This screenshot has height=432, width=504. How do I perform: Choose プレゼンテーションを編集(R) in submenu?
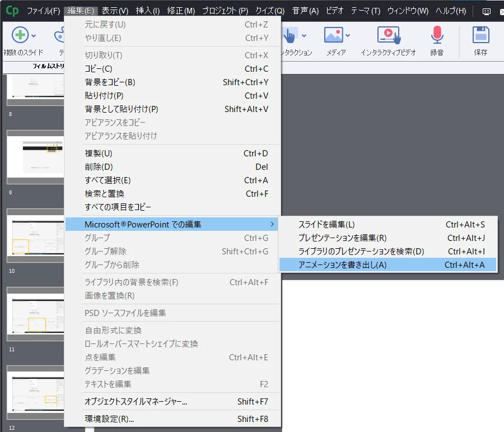[x=388, y=238]
